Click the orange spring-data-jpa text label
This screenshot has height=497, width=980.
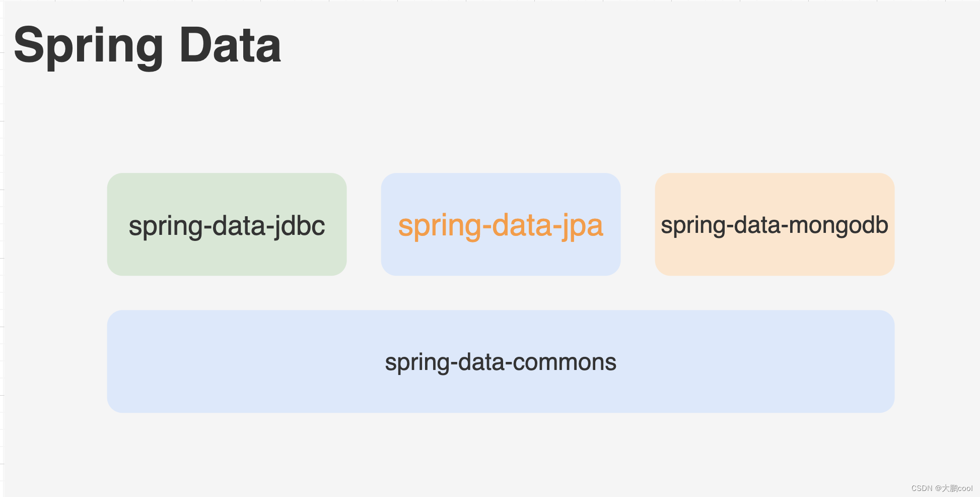[x=501, y=225]
